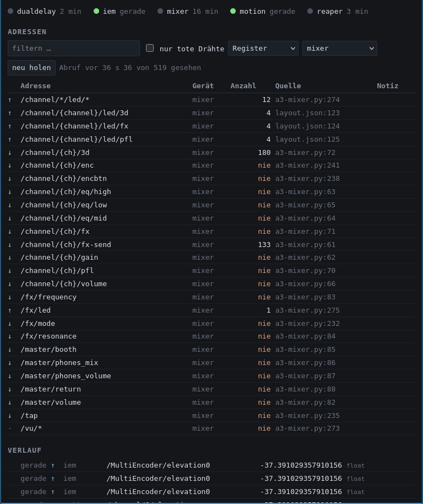
Task: Select the reaper device label
Action: click(330, 11)
